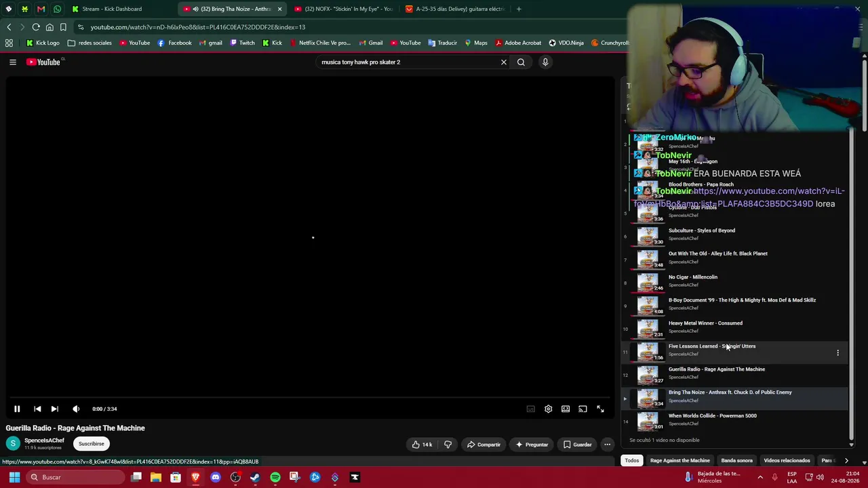Screen dimensions: 868x488
Task: Subscribe with the Suscribirse button
Action: point(91,444)
